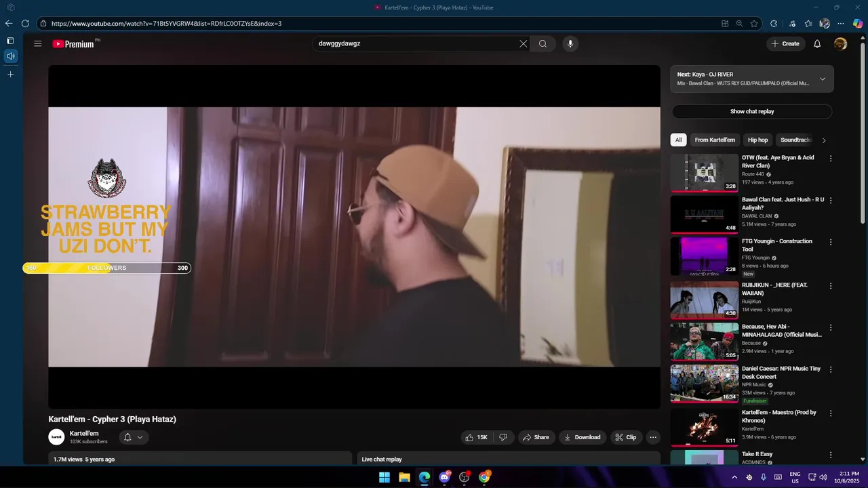Image resolution: width=868 pixels, height=488 pixels.
Task: Click the video player frame
Action: (x=354, y=237)
